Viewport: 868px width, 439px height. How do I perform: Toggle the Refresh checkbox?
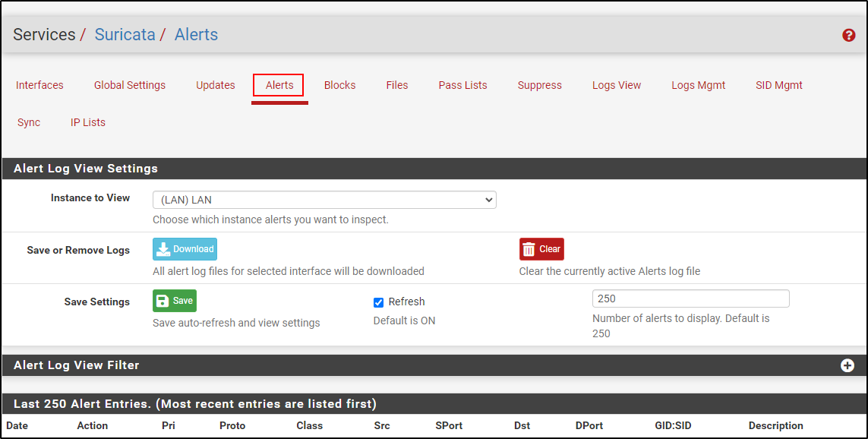[x=379, y=302]
